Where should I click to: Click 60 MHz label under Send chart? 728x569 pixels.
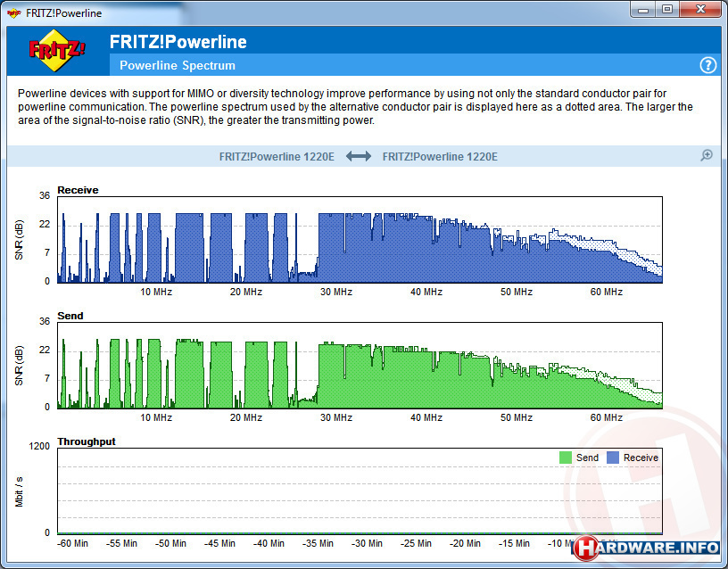point(607,417)
